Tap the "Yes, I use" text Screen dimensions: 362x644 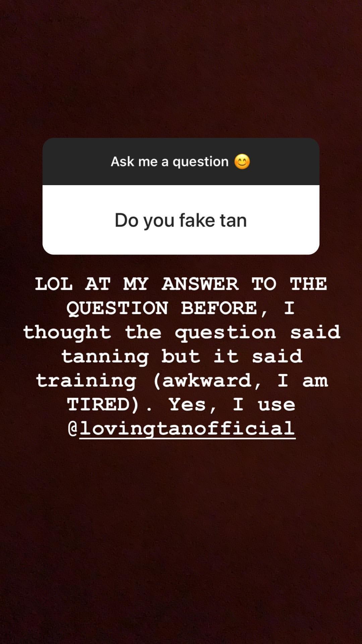click(232, 405)
